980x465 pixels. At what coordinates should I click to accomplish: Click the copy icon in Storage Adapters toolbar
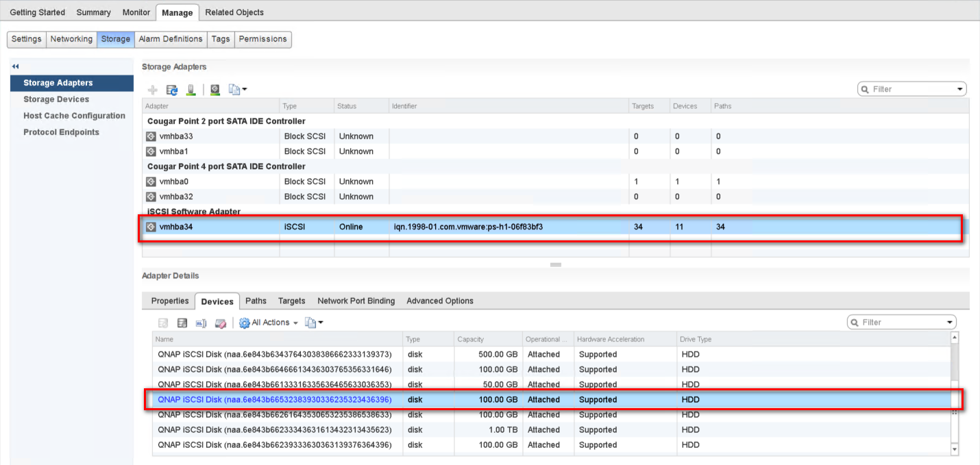click(x=234, y=90)
